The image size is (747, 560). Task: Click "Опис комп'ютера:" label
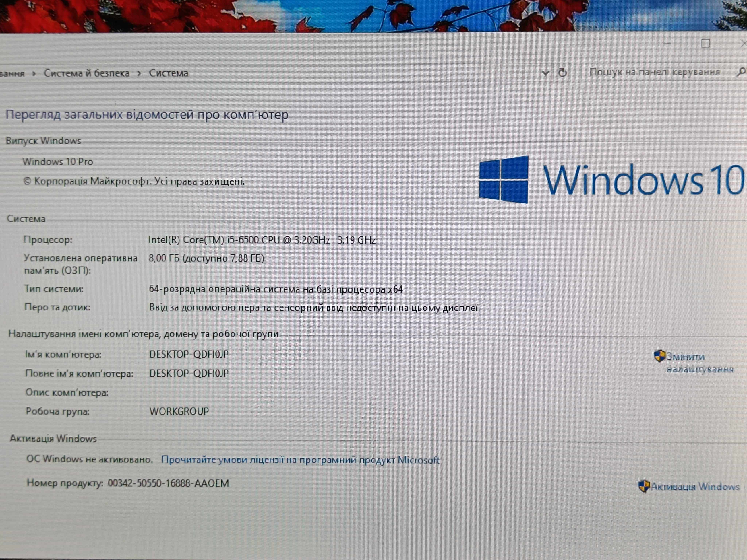pyautogui.click(x=67, y=392)
